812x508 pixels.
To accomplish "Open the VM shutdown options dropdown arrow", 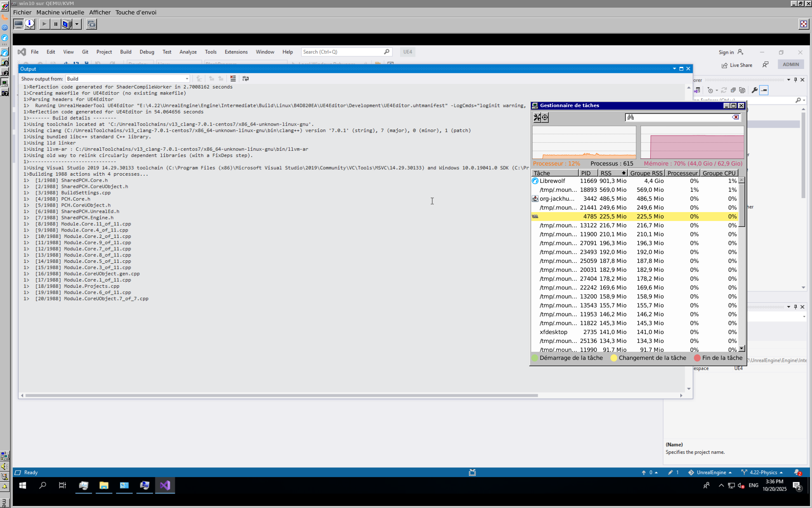I will [x=77, y=24].
